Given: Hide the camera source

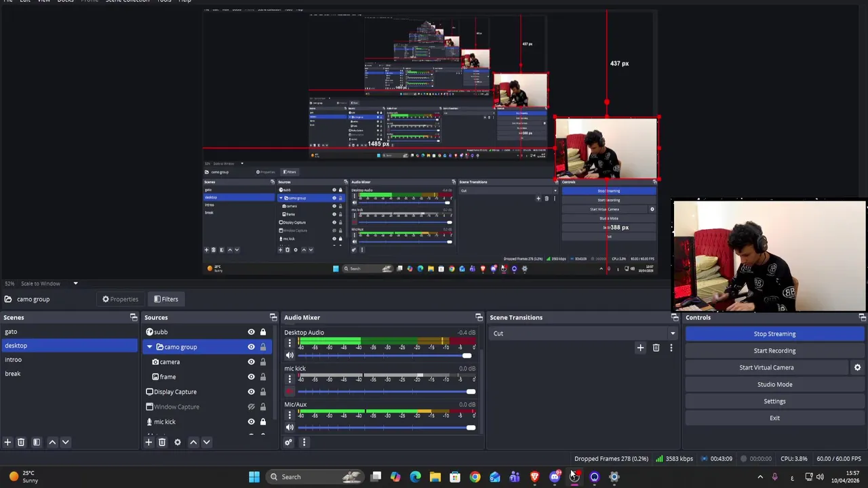Looking at the screenshot, I should 251,362.
